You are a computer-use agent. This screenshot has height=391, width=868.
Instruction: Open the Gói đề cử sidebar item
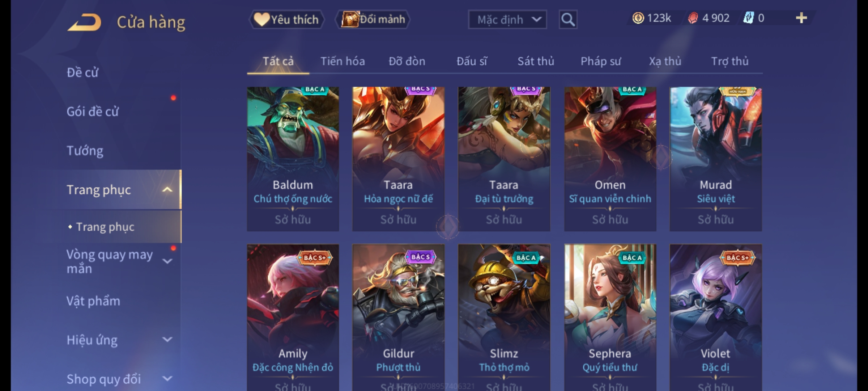click(x=93, y=112)
